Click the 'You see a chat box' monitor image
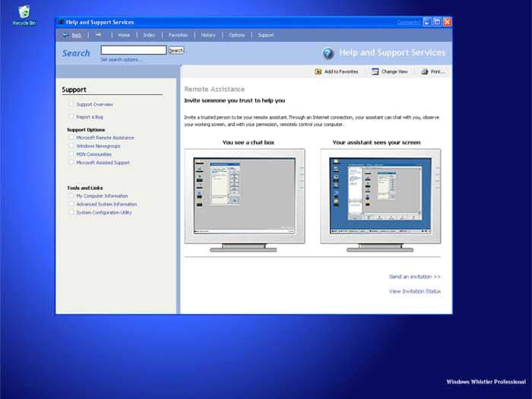This screenshot has height=399, width=532. coord(244,200)
